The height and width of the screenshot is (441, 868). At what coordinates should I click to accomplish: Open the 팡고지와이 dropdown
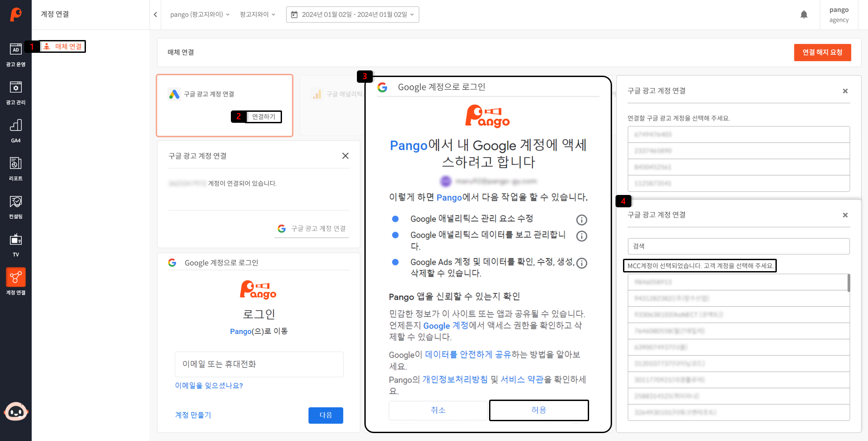[257, 15]
